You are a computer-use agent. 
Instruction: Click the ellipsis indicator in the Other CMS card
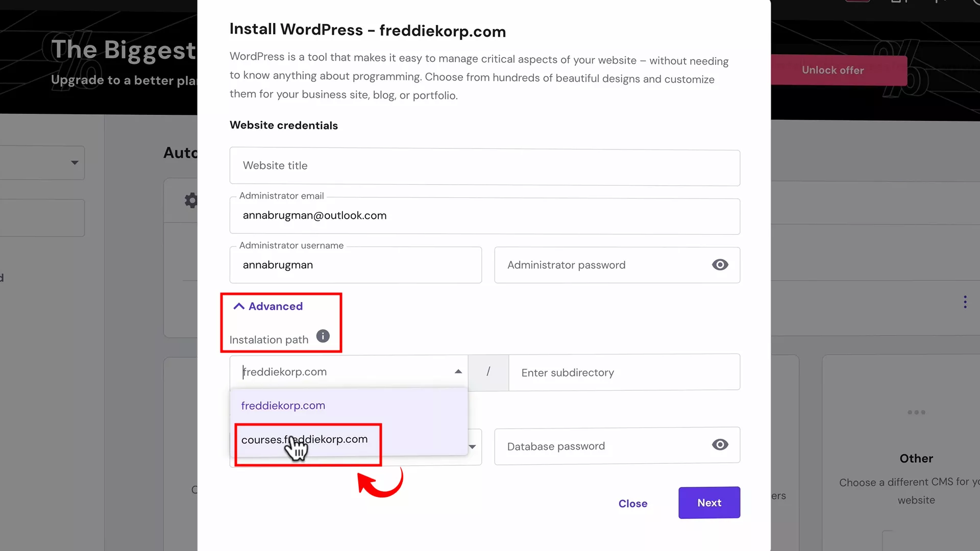pyautogui.click(x=916, y=412)
